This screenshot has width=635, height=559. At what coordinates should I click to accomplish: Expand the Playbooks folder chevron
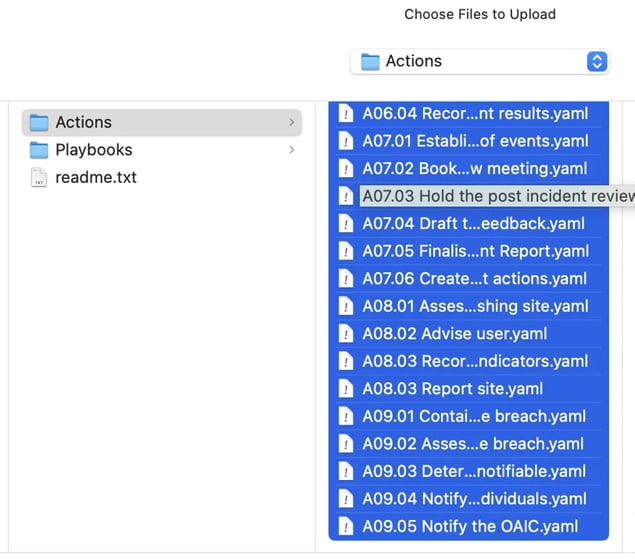pyautogui.click(x=291, y=149)
